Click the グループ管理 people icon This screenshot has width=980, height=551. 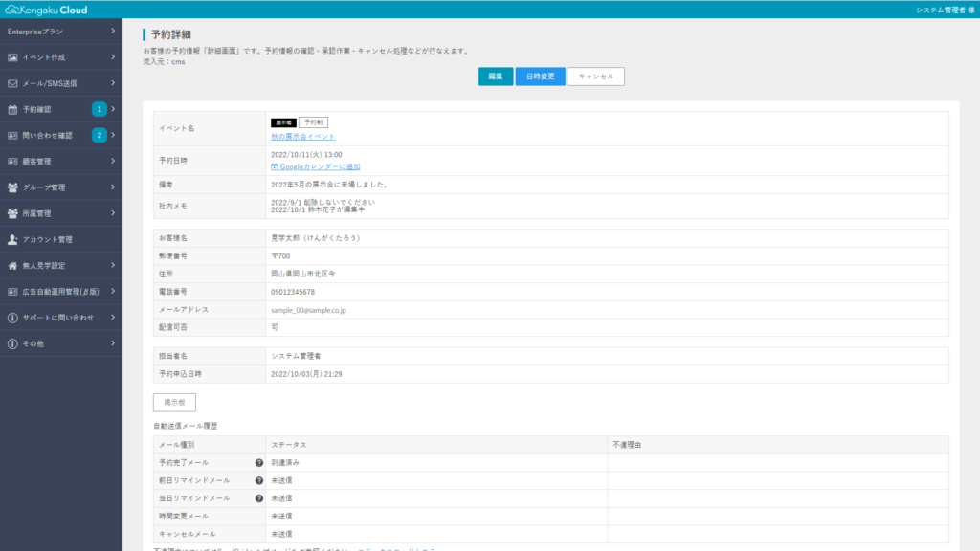[12, 187]
